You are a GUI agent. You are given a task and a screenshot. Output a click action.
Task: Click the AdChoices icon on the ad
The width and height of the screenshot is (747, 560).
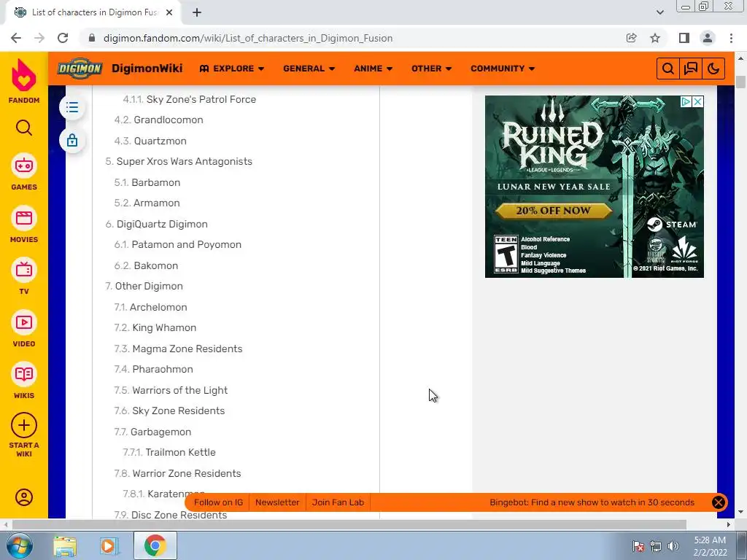686,101
